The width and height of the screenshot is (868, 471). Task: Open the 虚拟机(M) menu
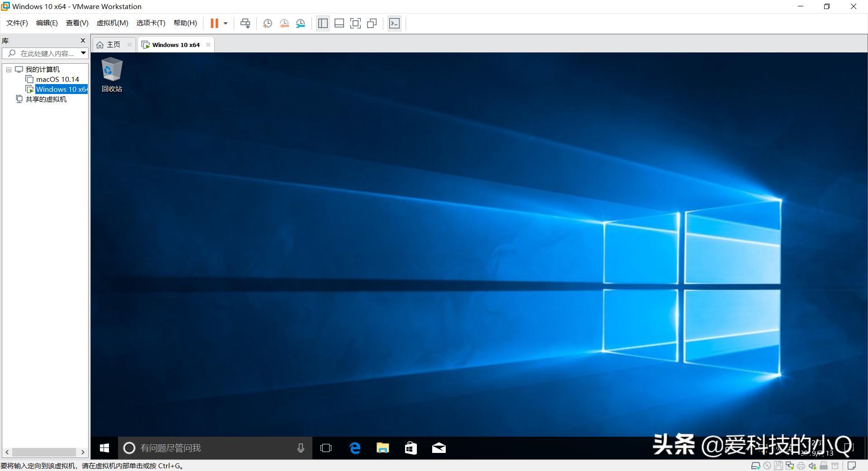pos(112,23)
